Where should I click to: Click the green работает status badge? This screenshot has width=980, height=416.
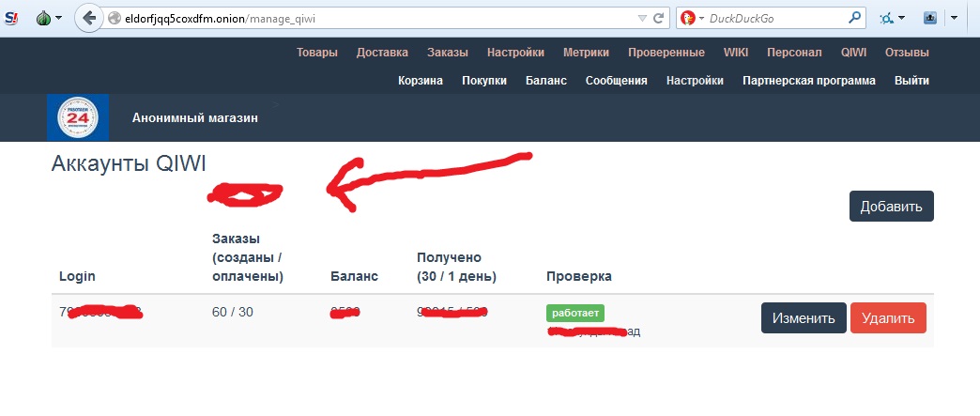tap(575, 314)
